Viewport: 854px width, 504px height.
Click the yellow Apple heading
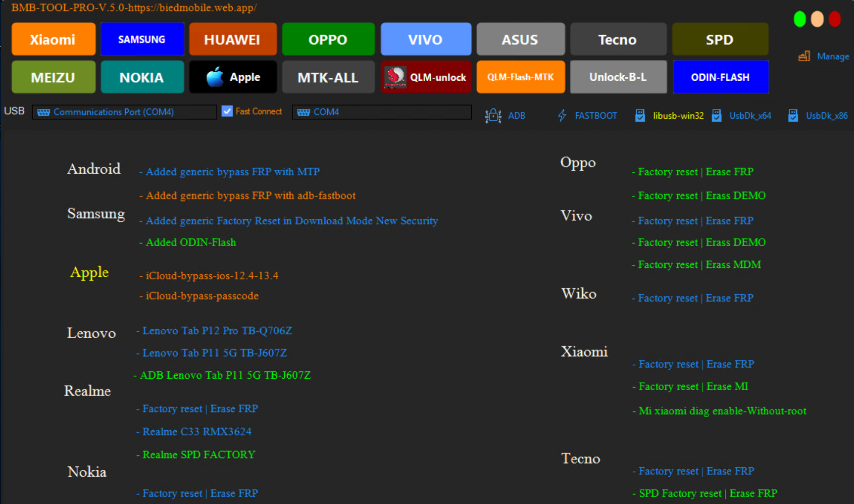[x=90, y=273]
